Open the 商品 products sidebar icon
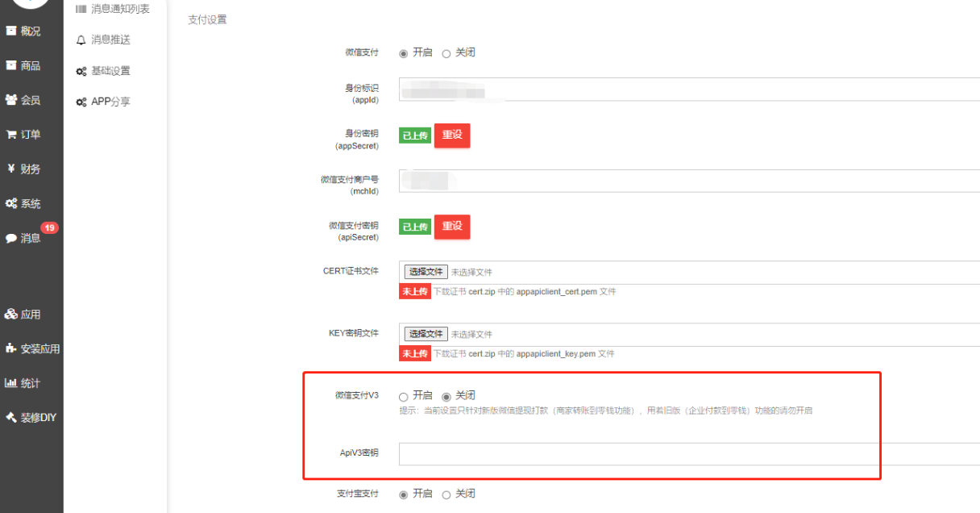 pos(11,66)
